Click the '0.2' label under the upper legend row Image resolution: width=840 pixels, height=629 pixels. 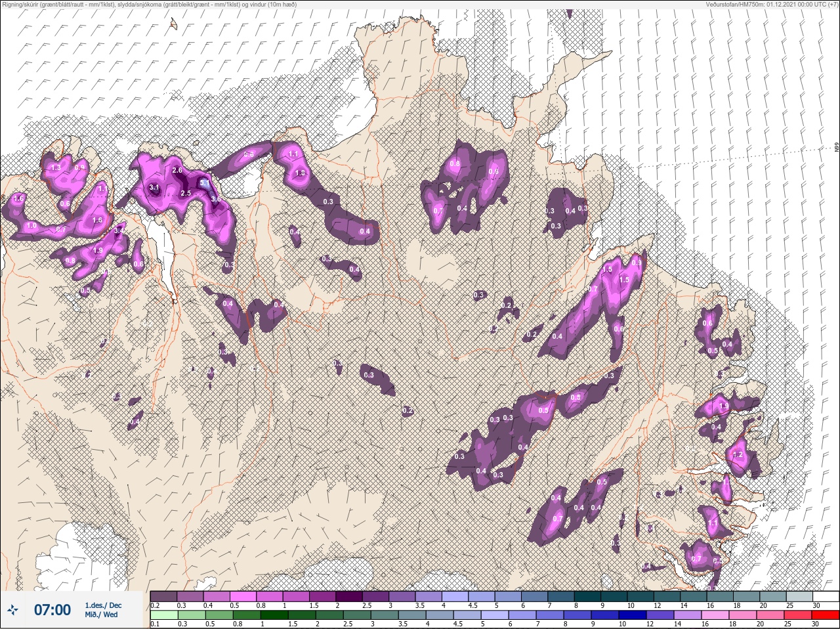pyautogui.click(x=155, y=605)
